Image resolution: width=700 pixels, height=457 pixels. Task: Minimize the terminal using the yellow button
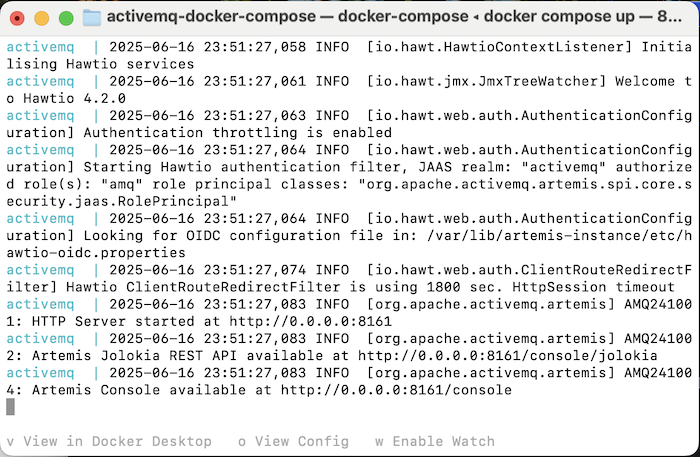click(42, 18)
